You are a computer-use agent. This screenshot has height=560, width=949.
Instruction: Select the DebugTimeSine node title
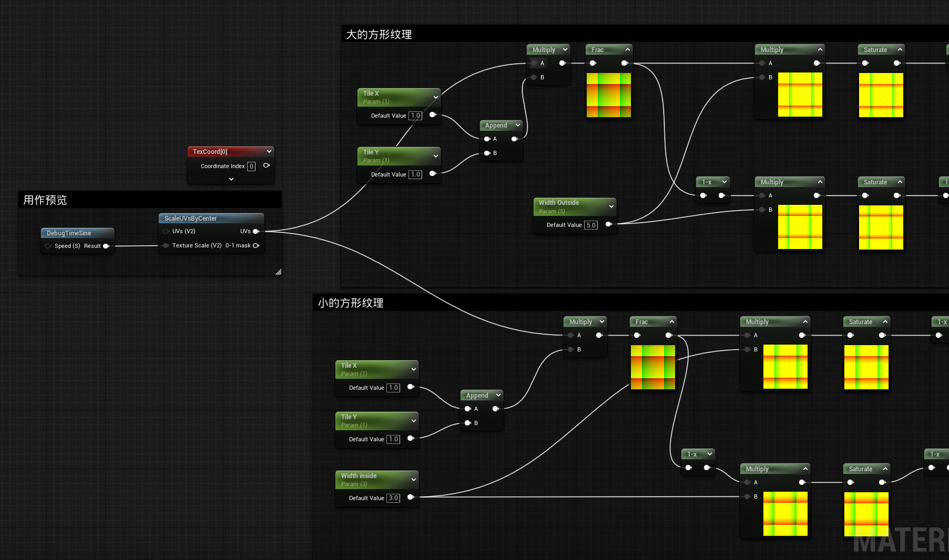click(x=69, y=233)
